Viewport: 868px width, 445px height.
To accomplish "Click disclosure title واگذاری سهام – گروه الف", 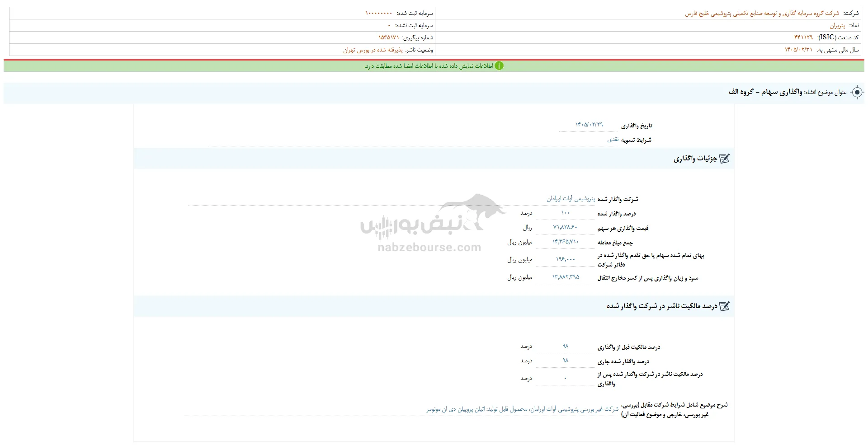I will point(765,92).
